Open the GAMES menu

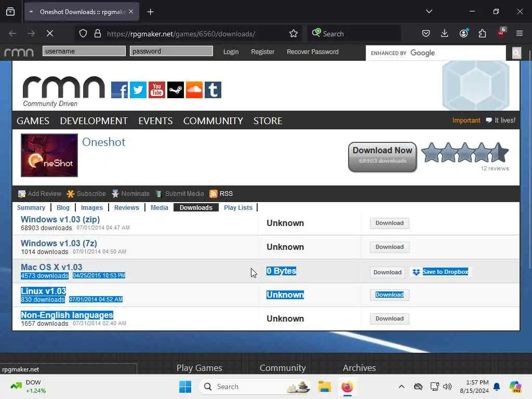click(x=33, y=121)
